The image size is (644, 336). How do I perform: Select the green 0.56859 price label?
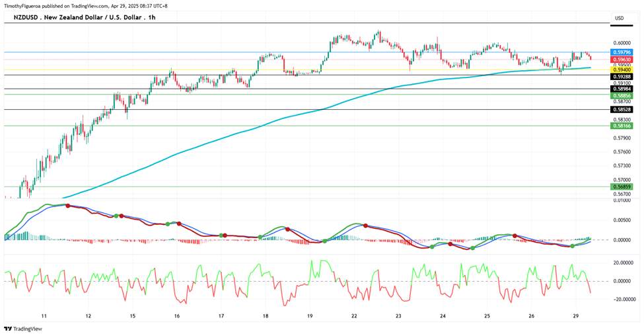click(622, 187)
